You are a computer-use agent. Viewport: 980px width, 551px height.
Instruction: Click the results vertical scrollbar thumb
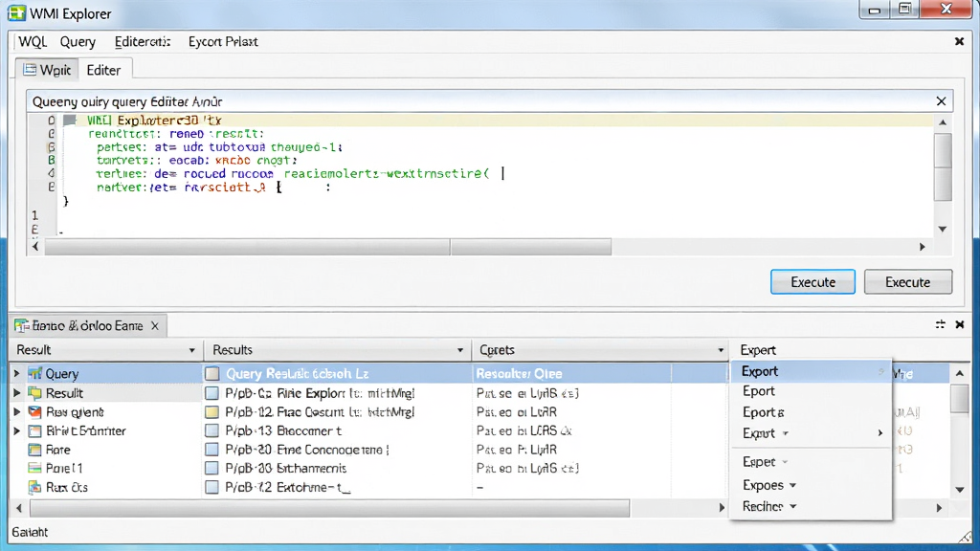[x=960, y=399]
